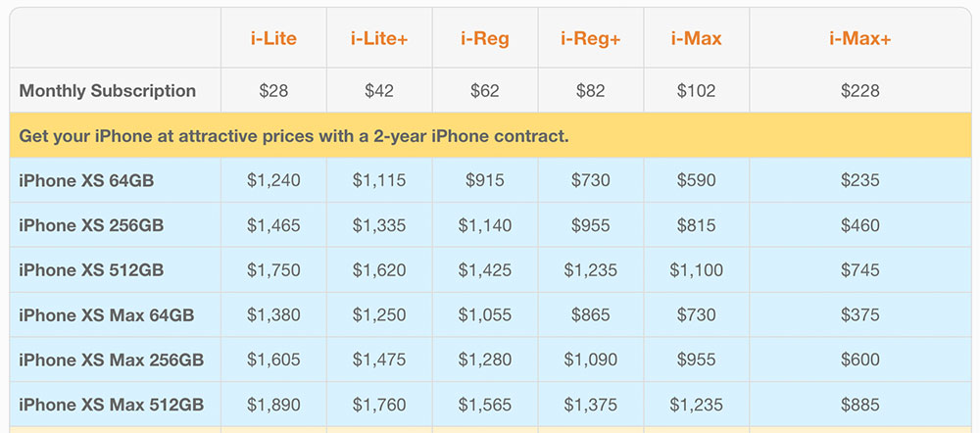Select the i-Lite+ plan header
This screenshot has height=433, width=980.
379,39
